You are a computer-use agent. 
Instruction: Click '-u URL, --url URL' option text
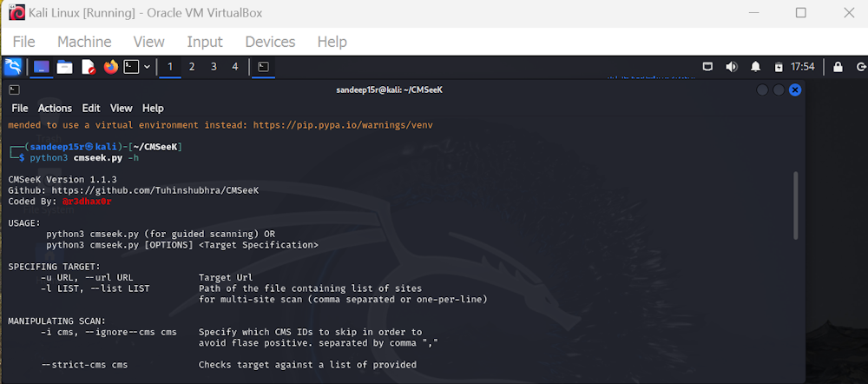(87, 278)
